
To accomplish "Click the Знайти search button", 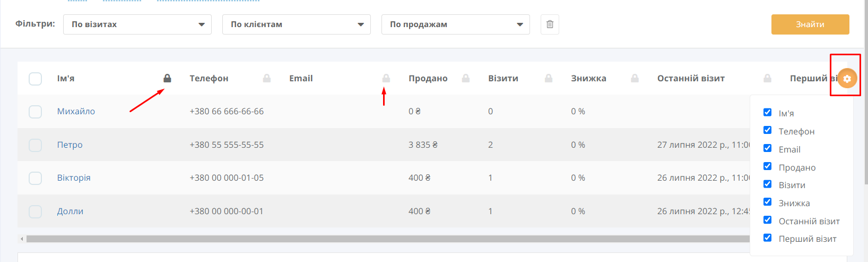I will click(810, 24).
